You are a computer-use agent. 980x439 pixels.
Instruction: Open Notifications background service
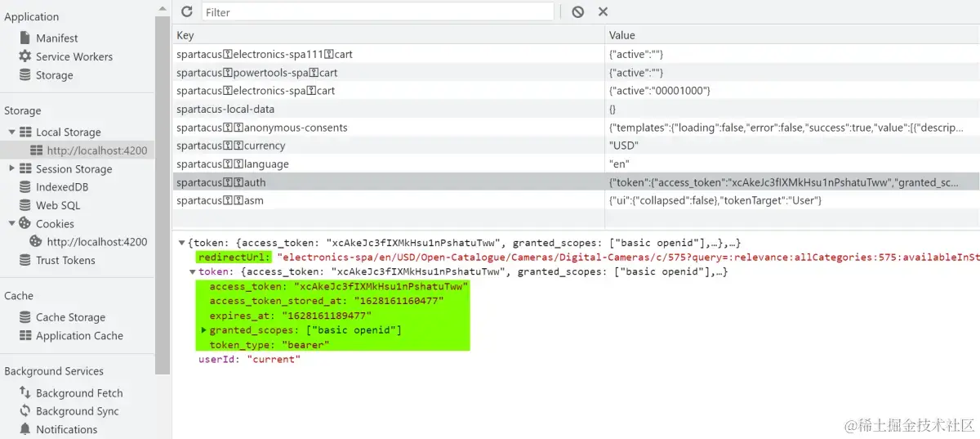(x=67, y=429)
